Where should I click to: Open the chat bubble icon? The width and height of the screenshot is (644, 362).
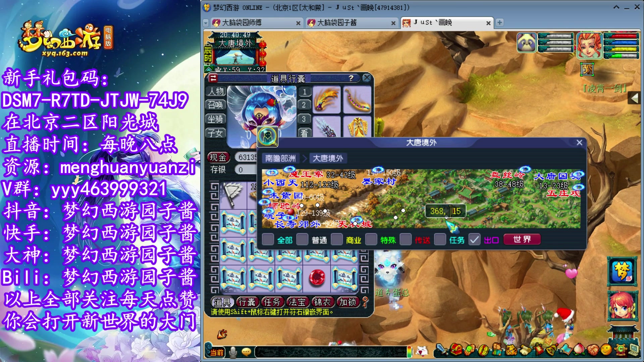point(247,352)
